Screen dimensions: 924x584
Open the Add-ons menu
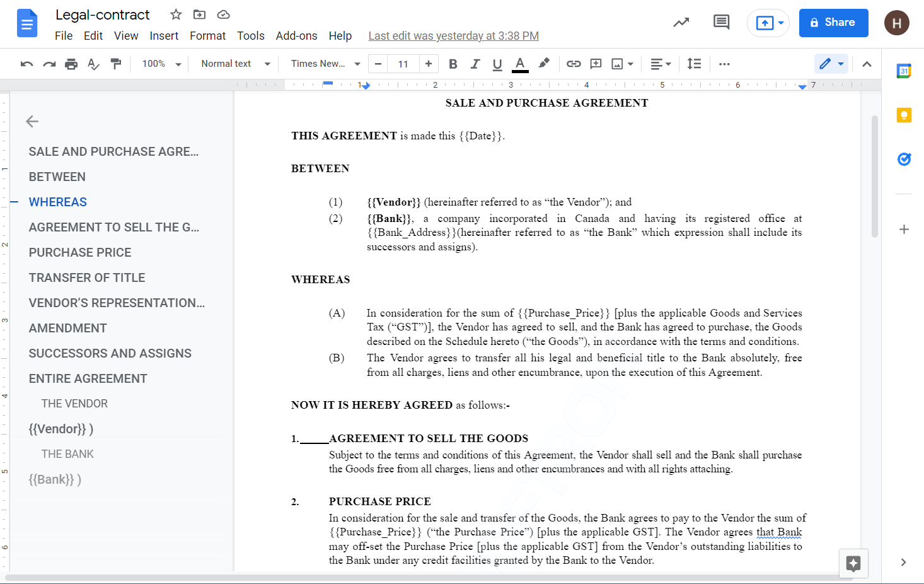(296, 35)
